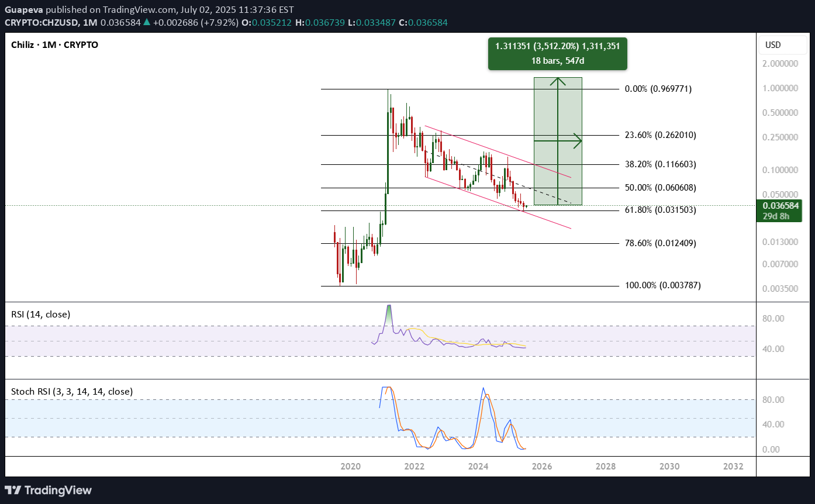Click the +0.002686 (+7.92%) change value
Image resolution: width=815 pixels, height=504 pixels.
[196, 22]
